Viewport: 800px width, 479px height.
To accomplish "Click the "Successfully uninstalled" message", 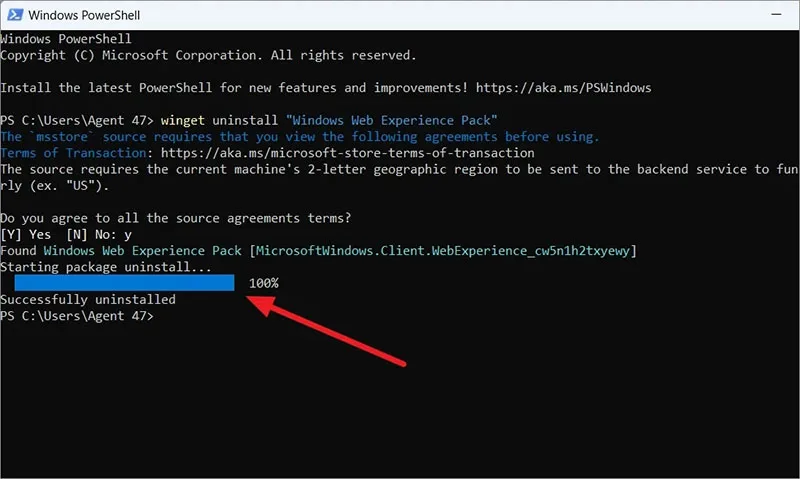I will pos(88,299).
